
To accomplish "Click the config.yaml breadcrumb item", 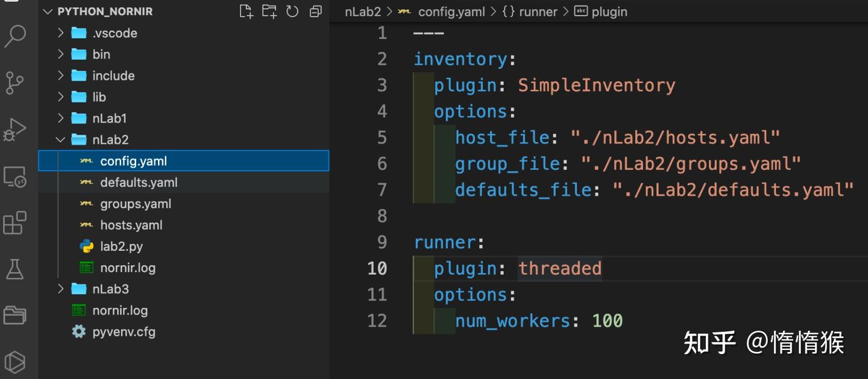I will pos(451,12).
